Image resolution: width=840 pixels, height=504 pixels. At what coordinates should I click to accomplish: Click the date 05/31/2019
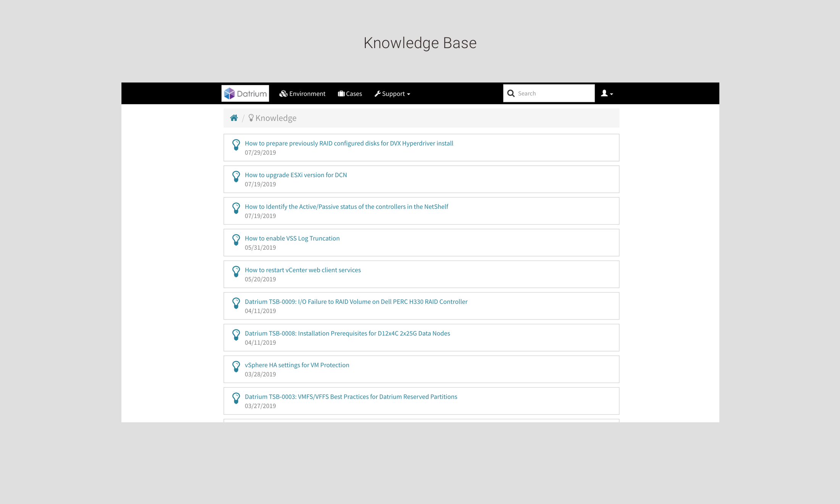click(260, 247)
